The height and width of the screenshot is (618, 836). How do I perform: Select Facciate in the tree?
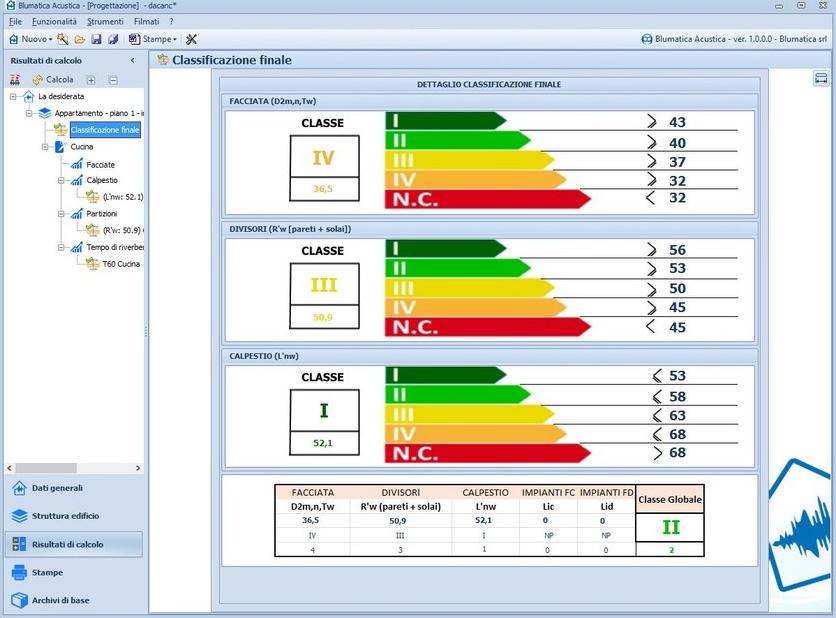coord(100,164)
